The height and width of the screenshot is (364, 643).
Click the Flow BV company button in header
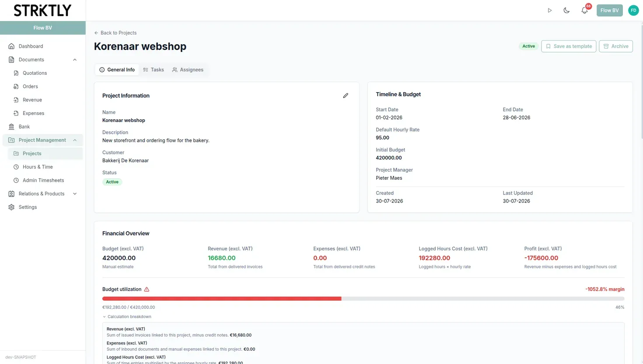[609, 10]
